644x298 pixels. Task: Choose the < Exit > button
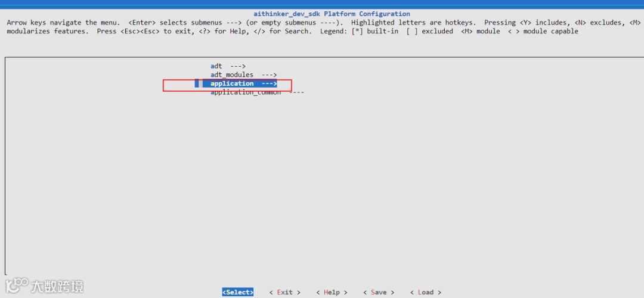[x=284, y=292]
